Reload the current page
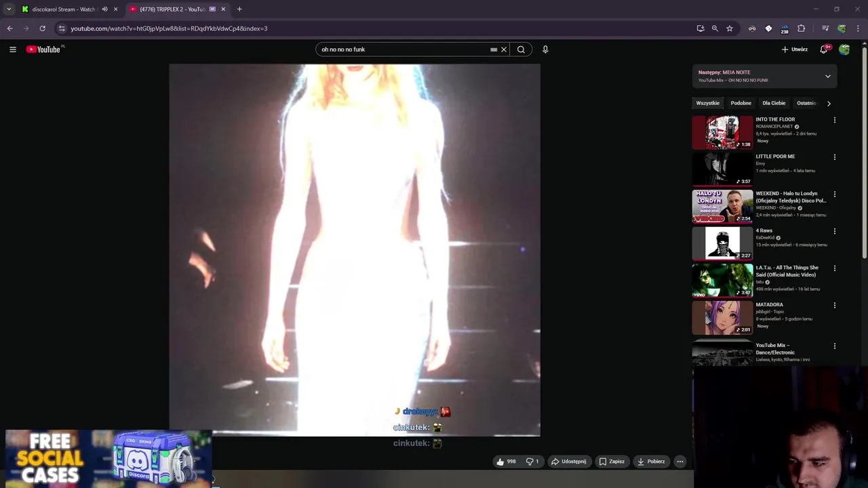Viewport: 868px width, 488px height. (x=42, y=28)
